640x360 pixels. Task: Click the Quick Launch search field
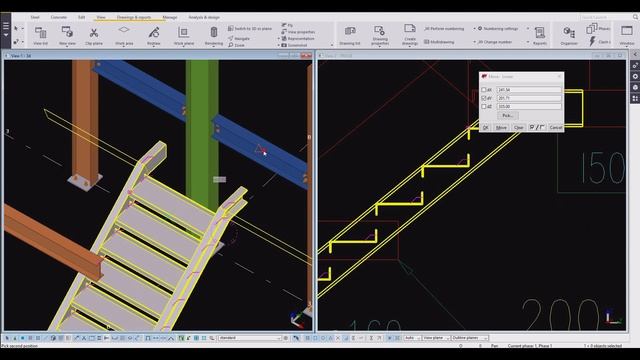[x=606, y=17]
